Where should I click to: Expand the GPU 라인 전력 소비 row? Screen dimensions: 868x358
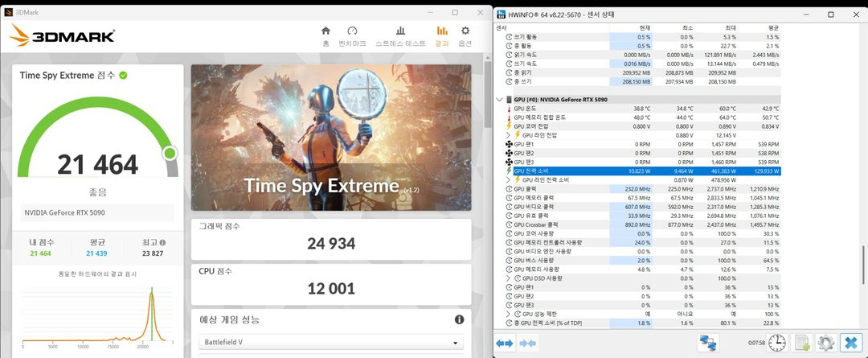click(509, 180)
